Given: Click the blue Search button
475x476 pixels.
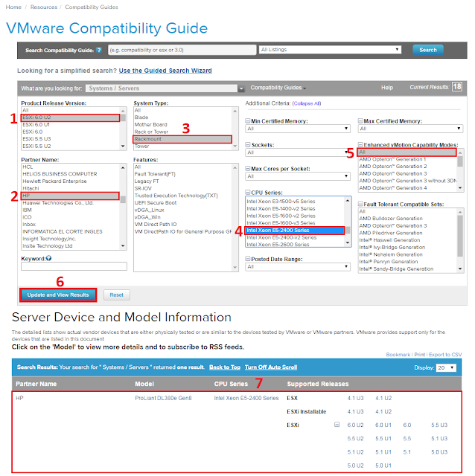Looking at the screenshot, I should pos(428,50).
